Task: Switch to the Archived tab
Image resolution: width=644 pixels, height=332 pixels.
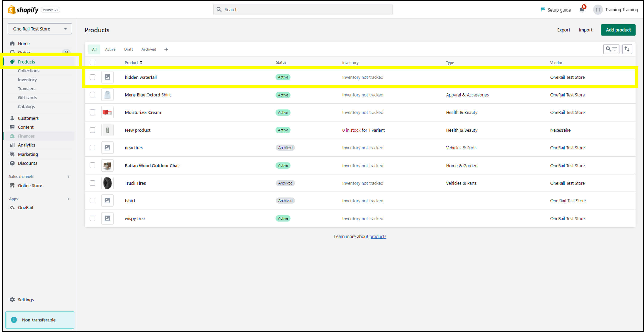Action: pos(148,49)
